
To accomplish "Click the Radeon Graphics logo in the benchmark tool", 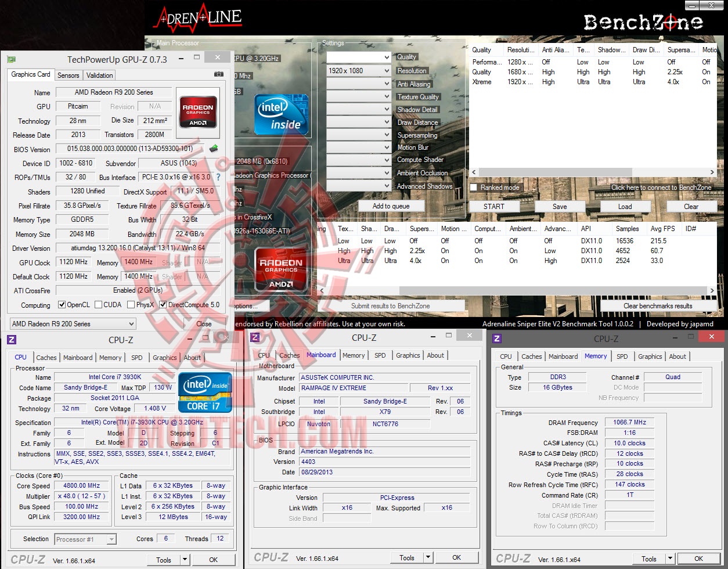I will click(x=280, y=269).
